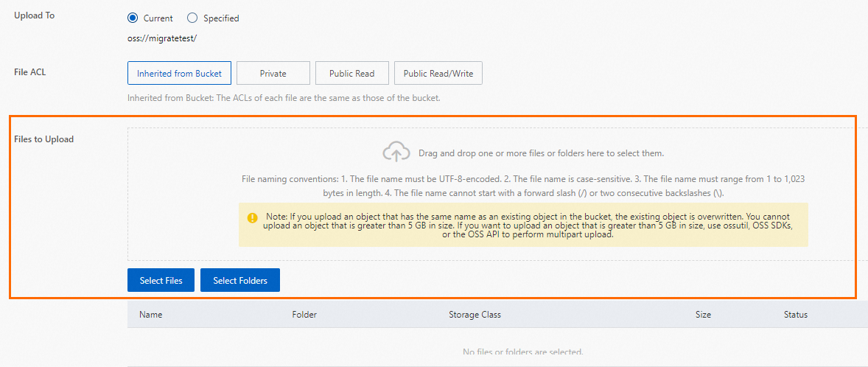Click the 'Drag and drop one or more files' text

click(541, 153)
